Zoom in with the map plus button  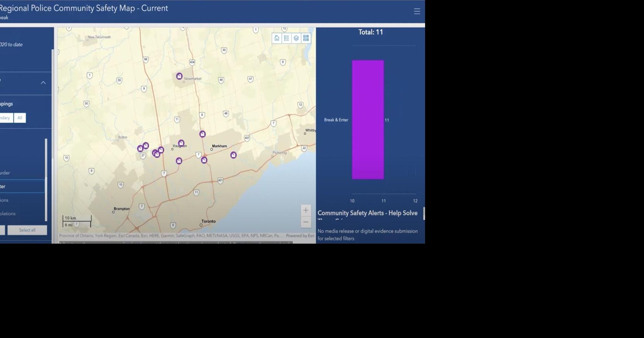(306, 210)
